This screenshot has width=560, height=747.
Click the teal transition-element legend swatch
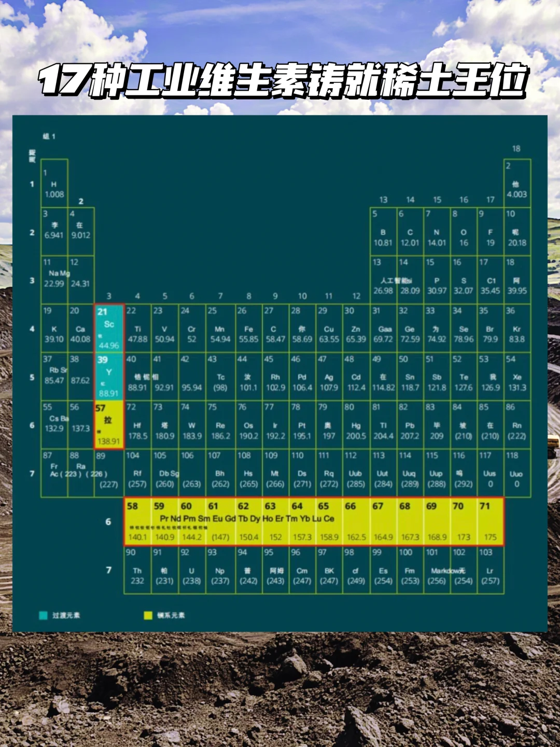coord(44,615)
